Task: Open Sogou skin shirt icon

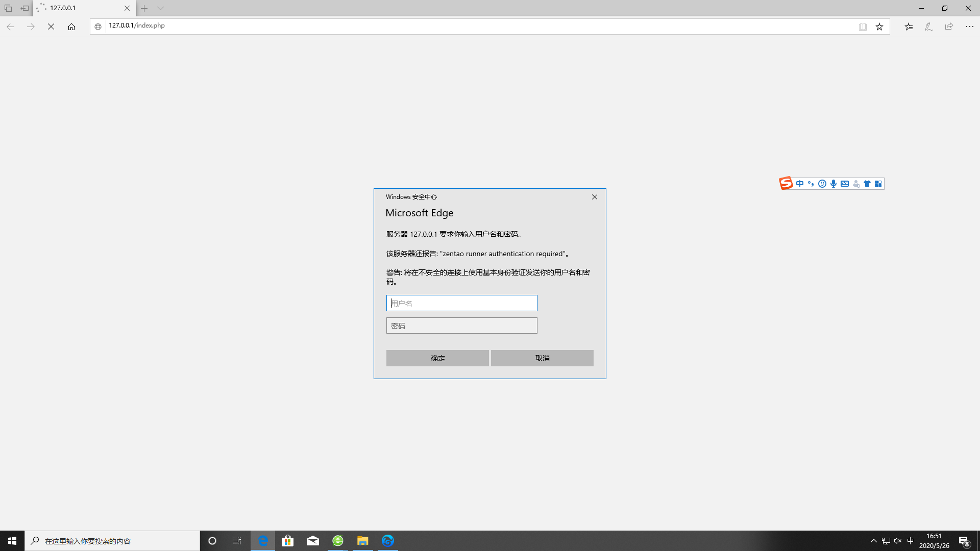Action: [x=867, y=184]
